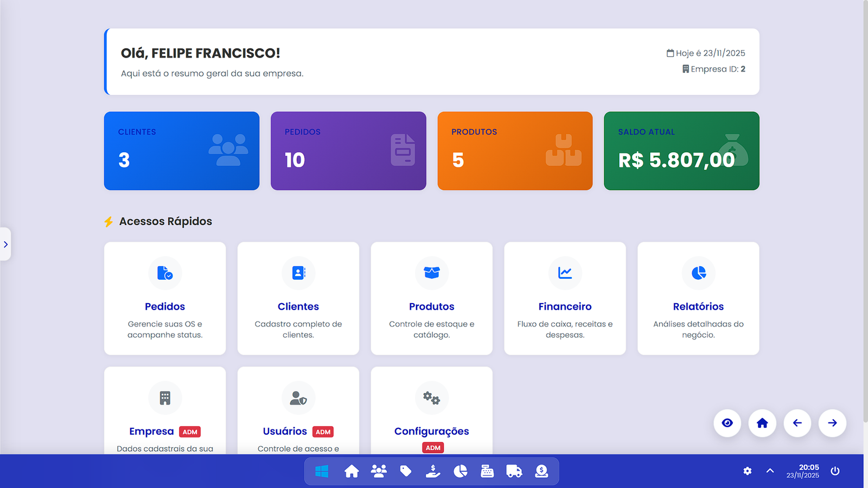Open the cash register icon in dock
The image size is (868, 488).
(x=487, y=471)
